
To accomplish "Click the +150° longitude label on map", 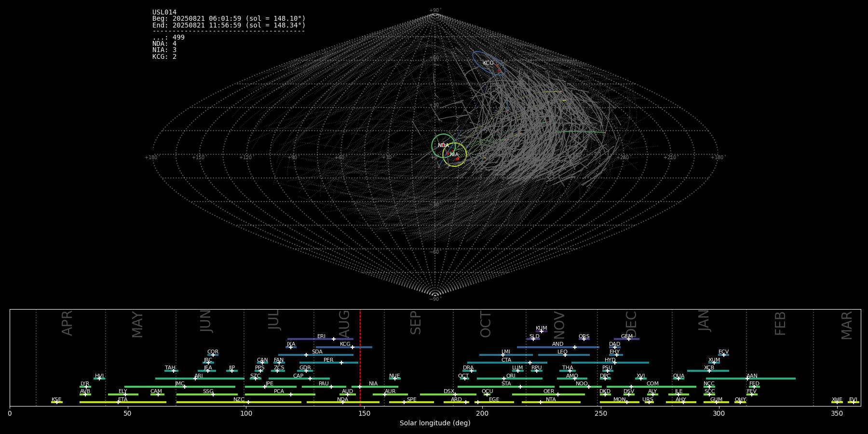I will [198, 157].
